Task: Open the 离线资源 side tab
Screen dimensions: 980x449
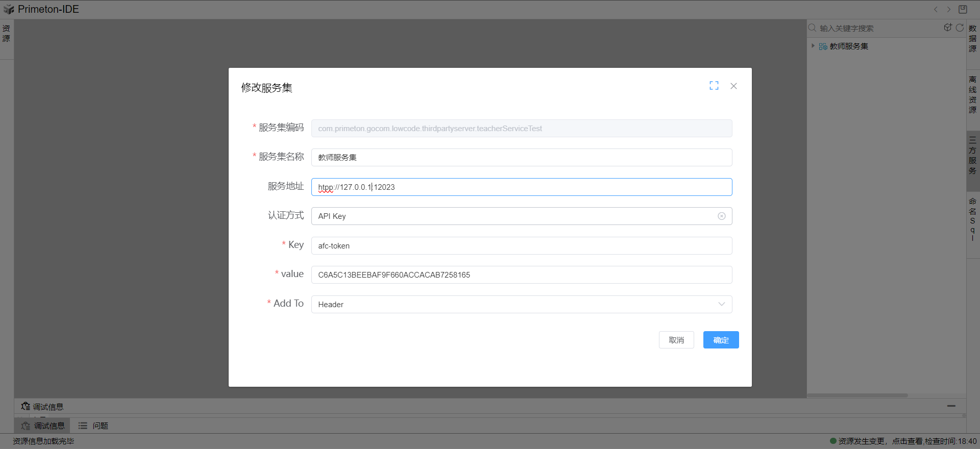Action: [972, 95]
